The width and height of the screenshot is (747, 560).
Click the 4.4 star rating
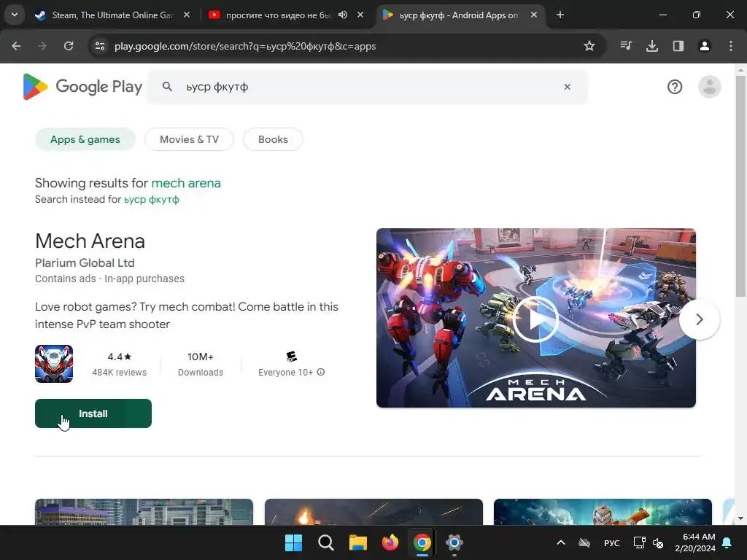coord(119,357)
